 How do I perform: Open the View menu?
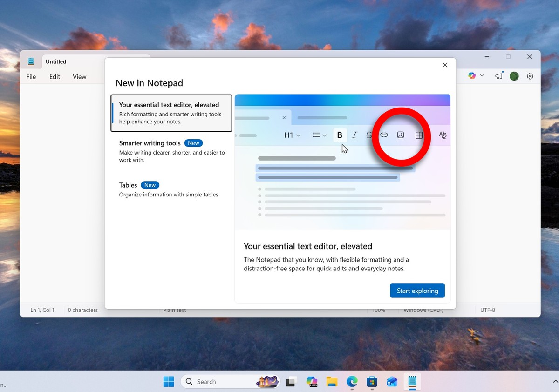[79, 76]
